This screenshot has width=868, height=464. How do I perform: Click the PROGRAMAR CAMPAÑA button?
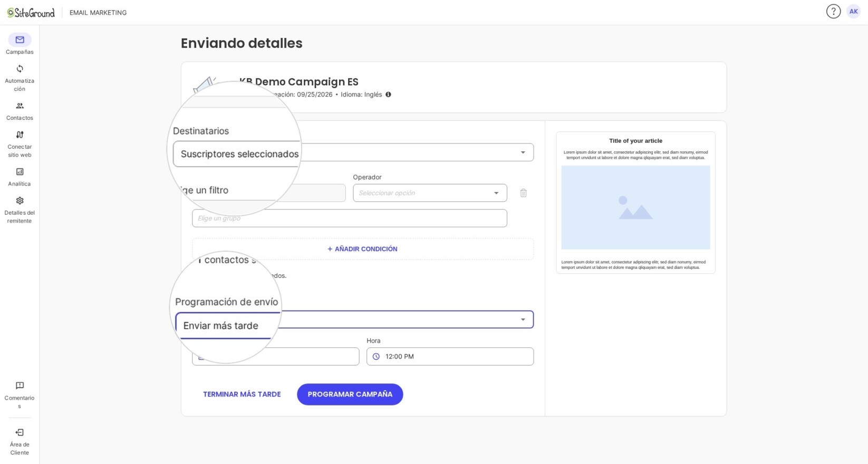point(350,394)
